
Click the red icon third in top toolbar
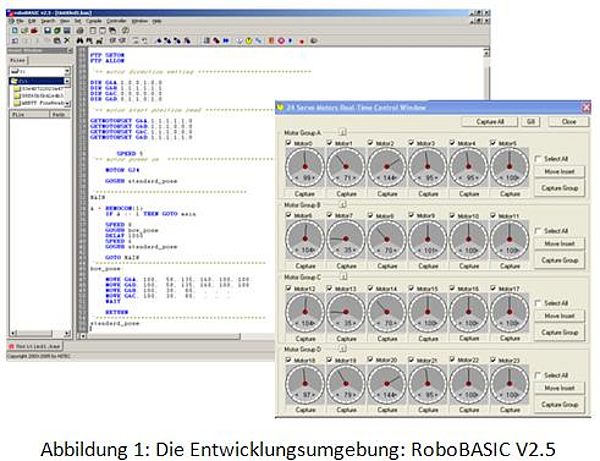(34, 30)
